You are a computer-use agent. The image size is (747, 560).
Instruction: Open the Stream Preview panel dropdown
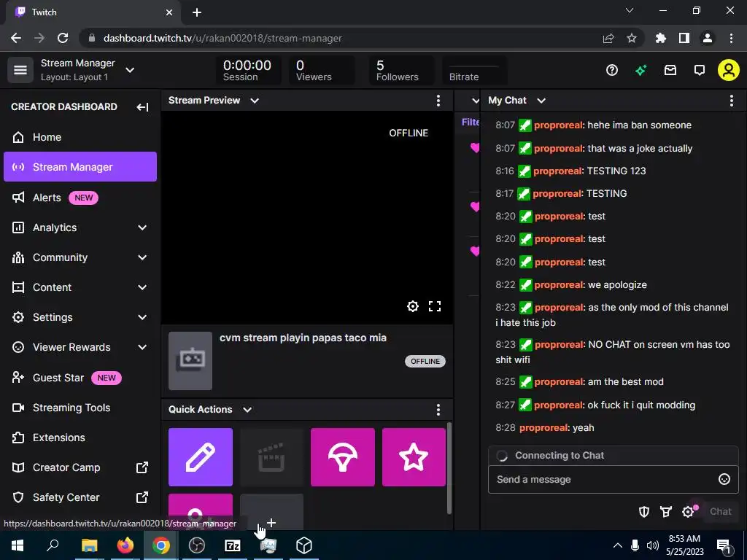click(255, 101)
